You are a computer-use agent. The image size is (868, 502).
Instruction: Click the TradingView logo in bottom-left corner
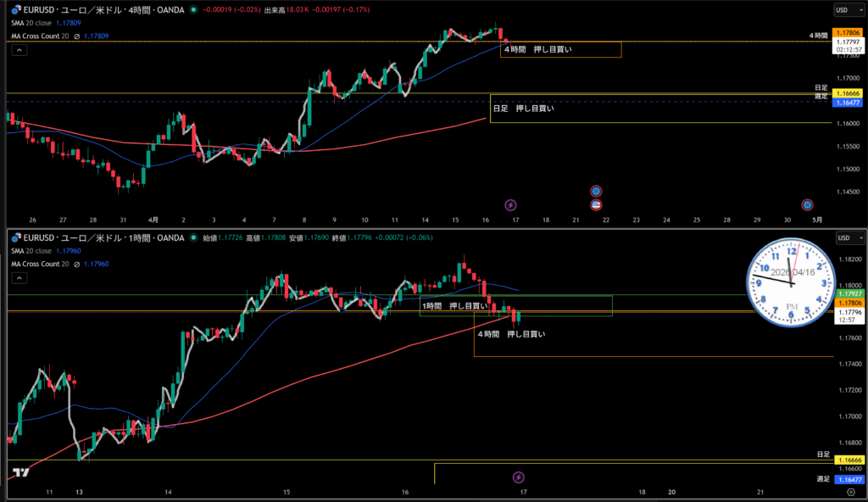tap(20, 473)
